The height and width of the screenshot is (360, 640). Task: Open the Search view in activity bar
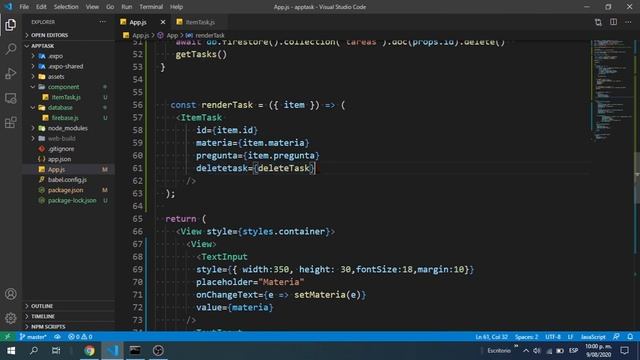[11, 49]
